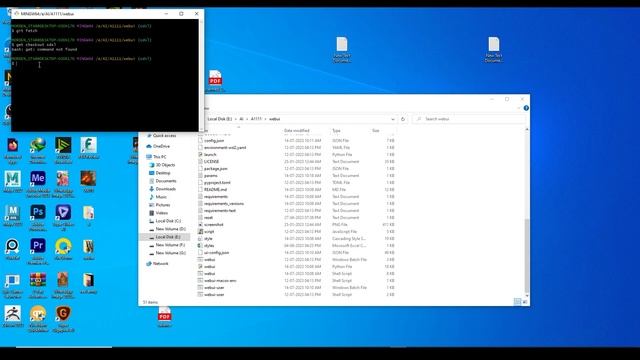
Task: Launch Internet Download Manager globe icon
Action: (x=38, y=145)
